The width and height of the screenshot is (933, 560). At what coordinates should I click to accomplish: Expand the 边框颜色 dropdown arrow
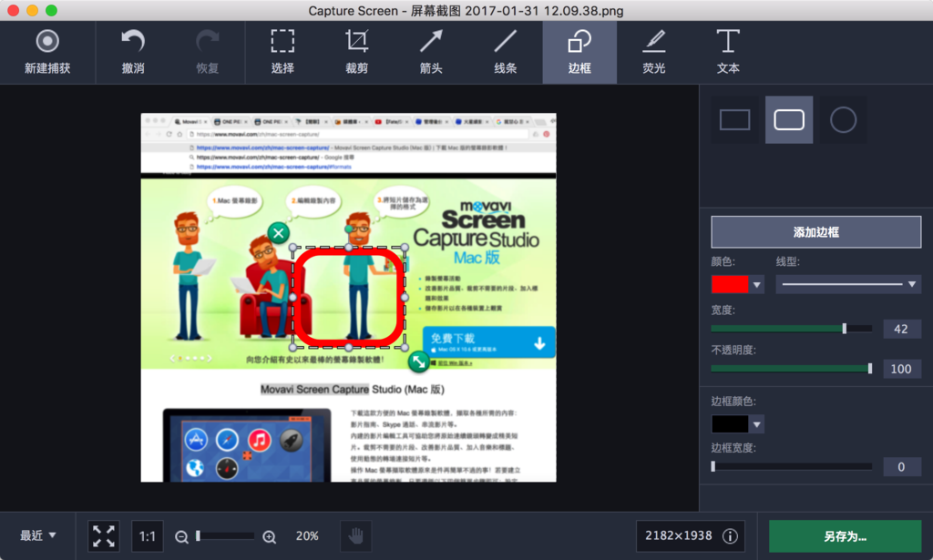(x=757, y=424)
